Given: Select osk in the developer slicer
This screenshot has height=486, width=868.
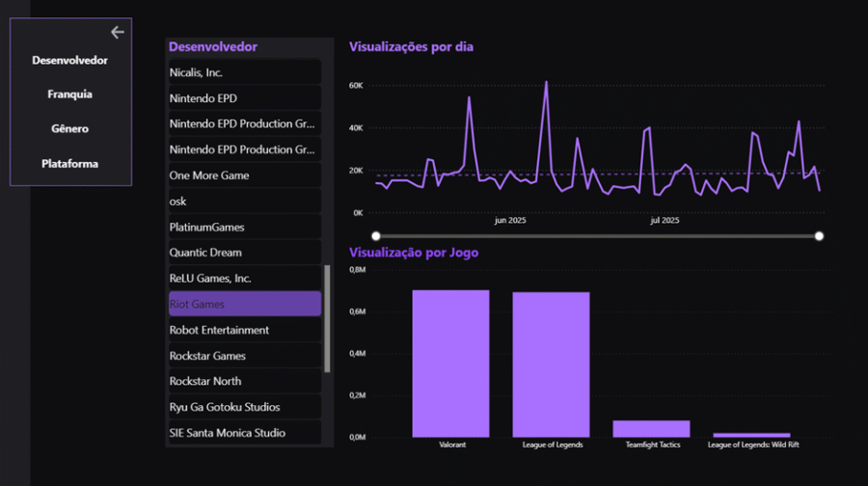Looking at the screenshot, I should (x=243, y=202).
